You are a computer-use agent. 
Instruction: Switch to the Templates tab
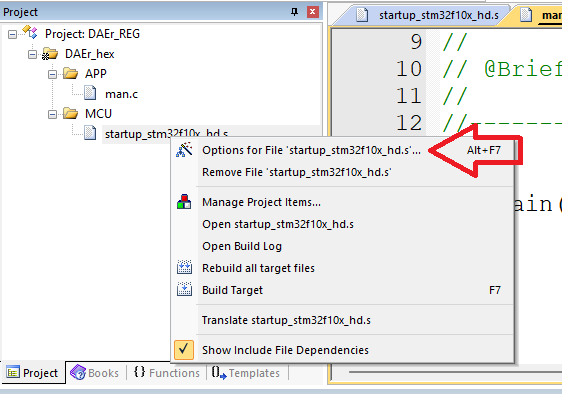point(246,373)
